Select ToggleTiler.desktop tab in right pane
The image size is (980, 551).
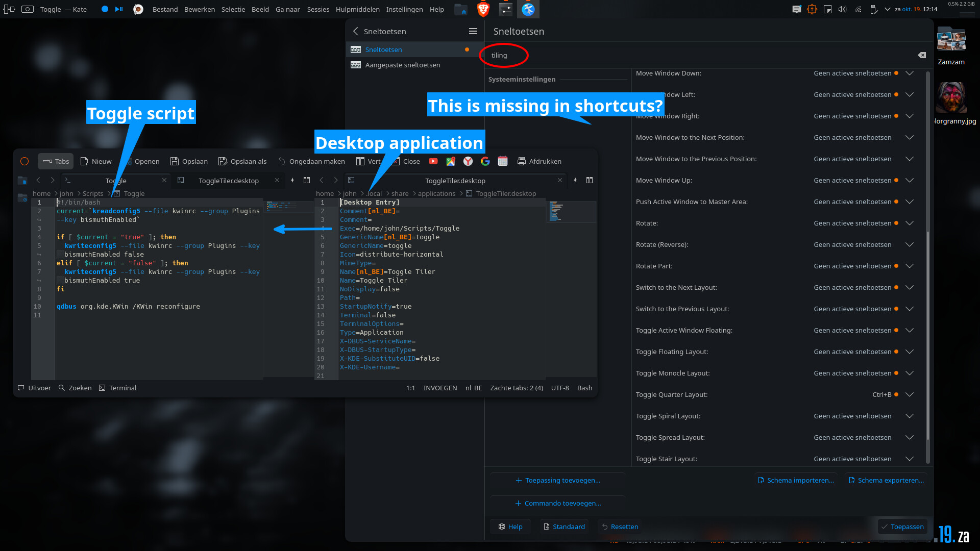click(x=455, y=181)
